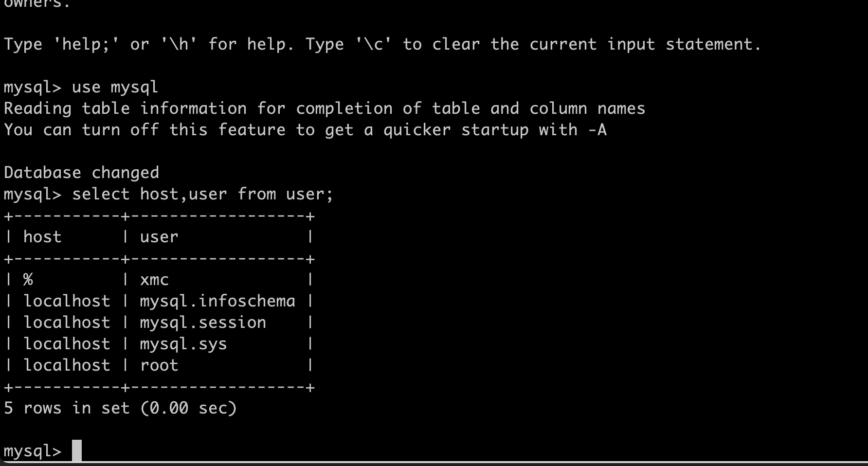Click the 'Reading table information' line
The image size is (868, 466).
coord(325,108)
